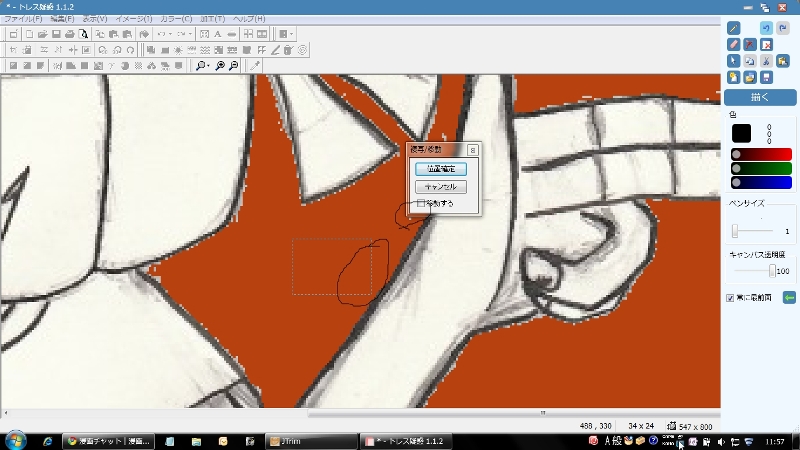Image resolution: width=800 pixels, height=450 pixels.
Task: Click the zoom in magnifier icon
Action: (x=220, y=66)
